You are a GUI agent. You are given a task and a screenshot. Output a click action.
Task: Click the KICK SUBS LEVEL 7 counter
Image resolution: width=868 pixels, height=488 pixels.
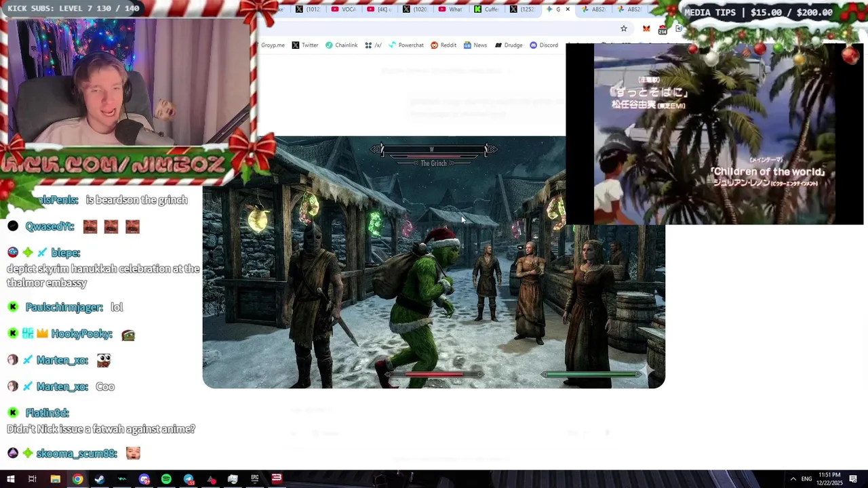pyautogui.click(x=73, y=8)
